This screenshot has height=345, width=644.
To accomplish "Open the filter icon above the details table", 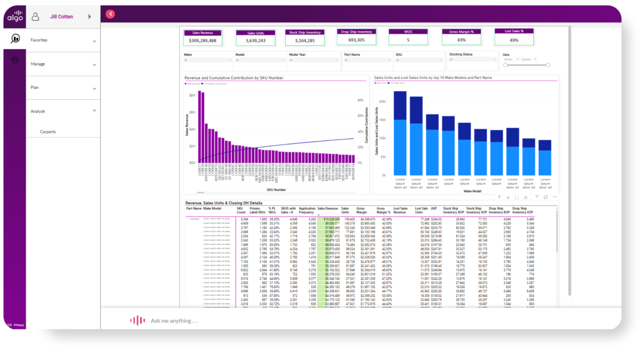I will 537,197.
